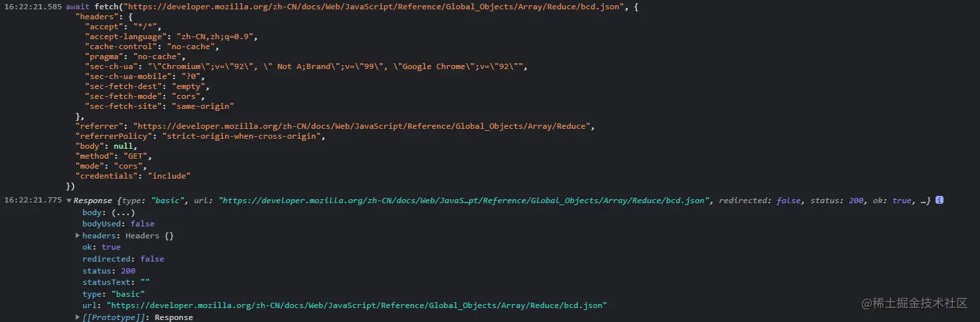Click the "body": null line

106,145
